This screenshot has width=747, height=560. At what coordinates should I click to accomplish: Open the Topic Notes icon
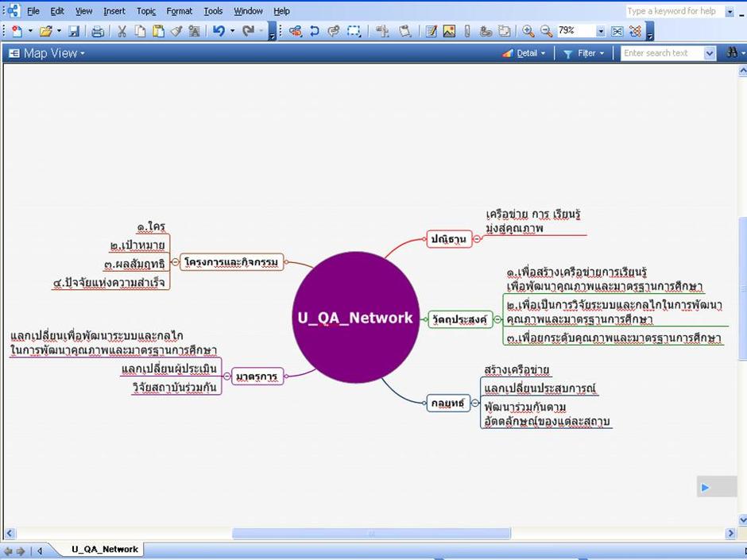[x=432, y=32]
